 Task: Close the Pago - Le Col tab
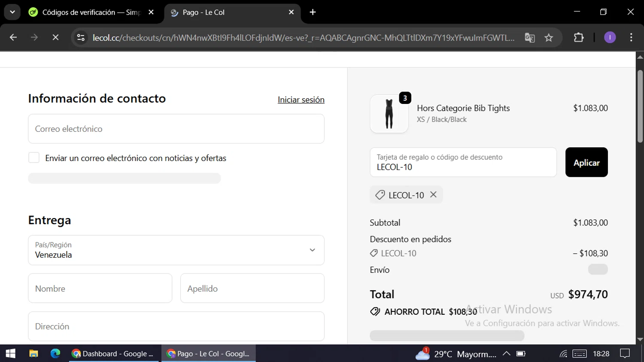[x=292, y=12]
